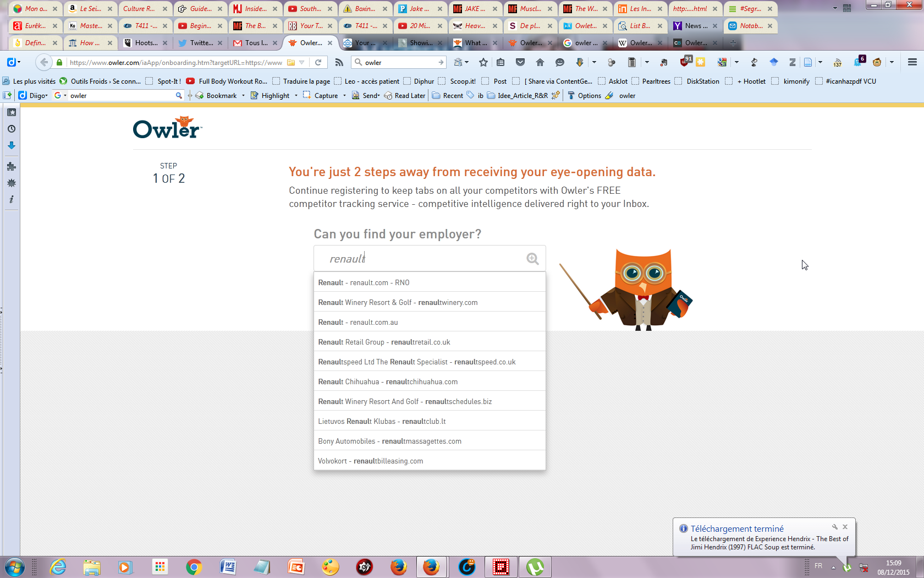Click sidebar history clock icon
Viewport: 924px width, 578px height.
pyautogui.click(x=12, y=129)
